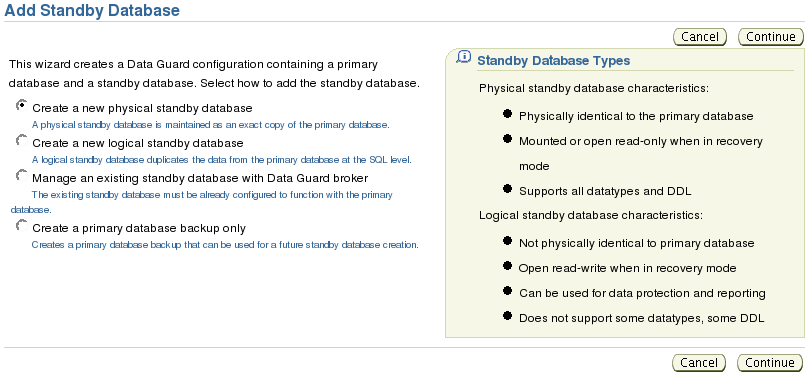
Task: Click the Standby Database Types panel title
Action: [x=553, y=61]
